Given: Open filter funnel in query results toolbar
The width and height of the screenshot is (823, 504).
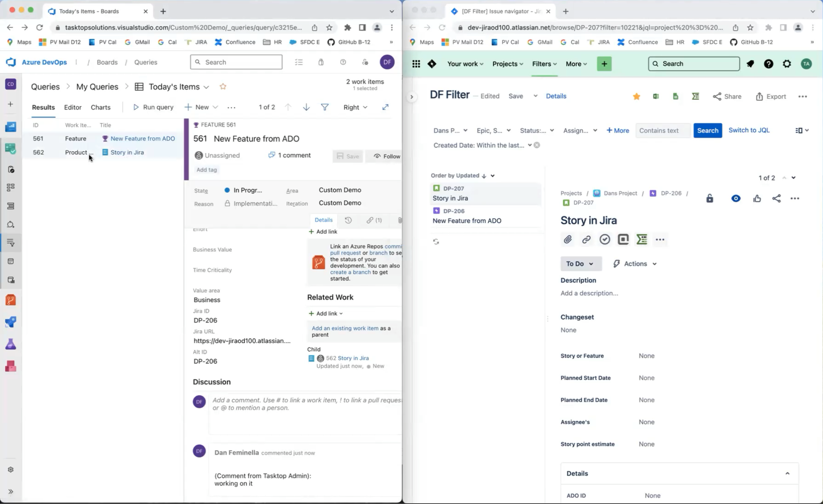Looking at the screenshot, I should (x=325, y=107).
